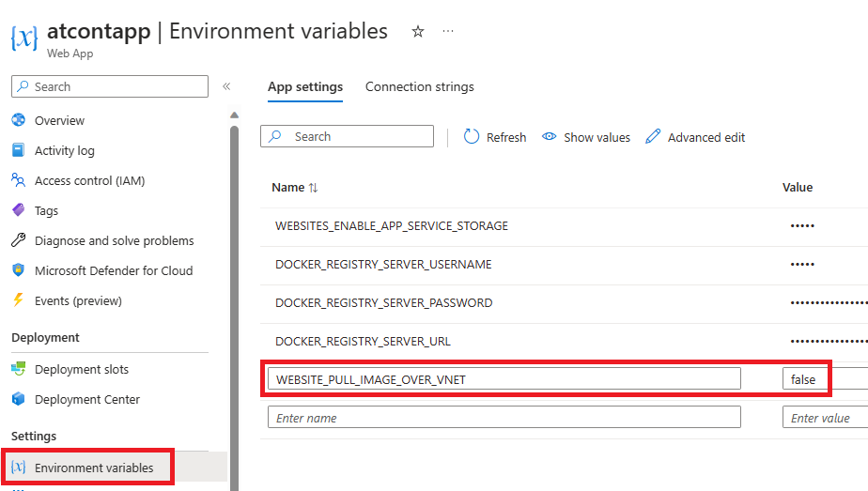This screenshot has height=491, width=868.
Task: Click the 'false' value field
Action: click(825, 378)
